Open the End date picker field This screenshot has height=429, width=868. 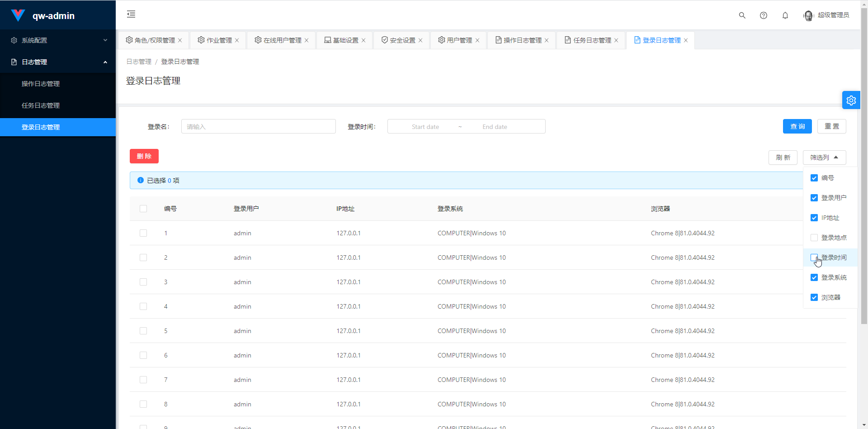click(x=495, y=127)
